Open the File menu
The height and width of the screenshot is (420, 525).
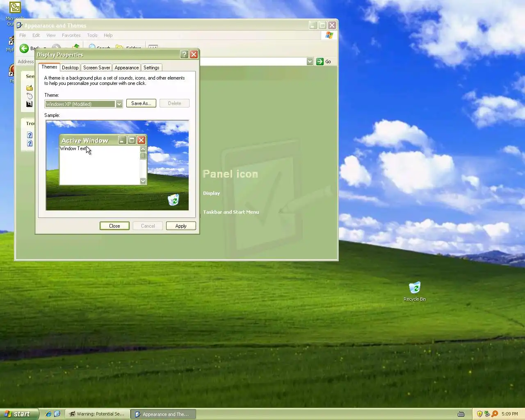click(23, 35)
